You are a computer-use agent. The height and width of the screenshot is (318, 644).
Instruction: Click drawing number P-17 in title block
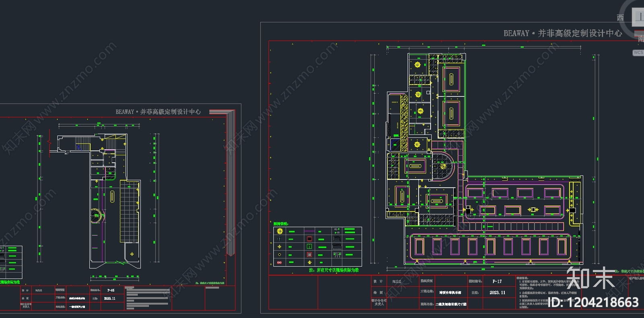click(x=497, y=281)
